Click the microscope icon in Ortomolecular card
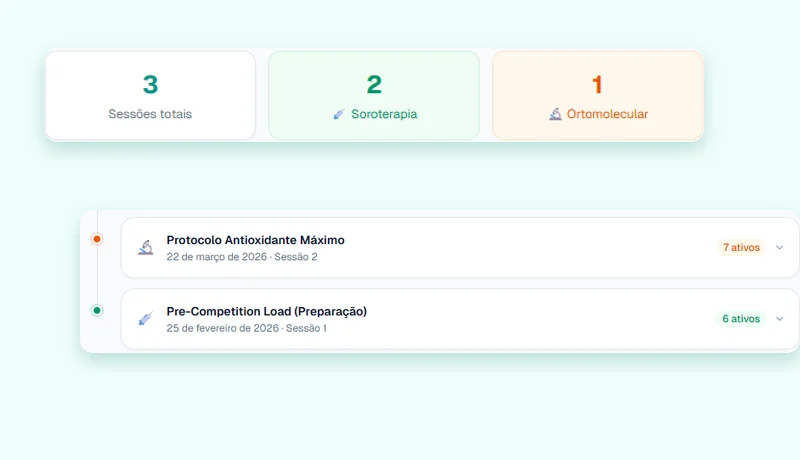The height and width of the screenshot is (460, 800). [x=555, y=114]
